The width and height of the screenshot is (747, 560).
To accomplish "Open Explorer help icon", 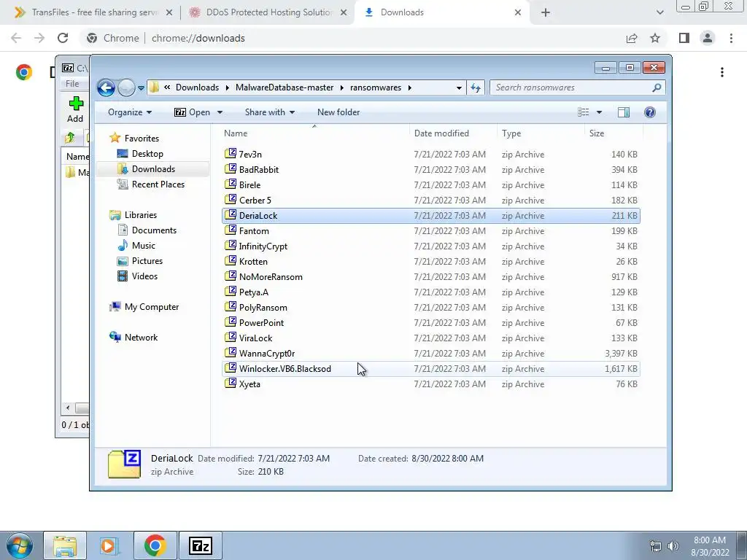I will coord(650,112).
